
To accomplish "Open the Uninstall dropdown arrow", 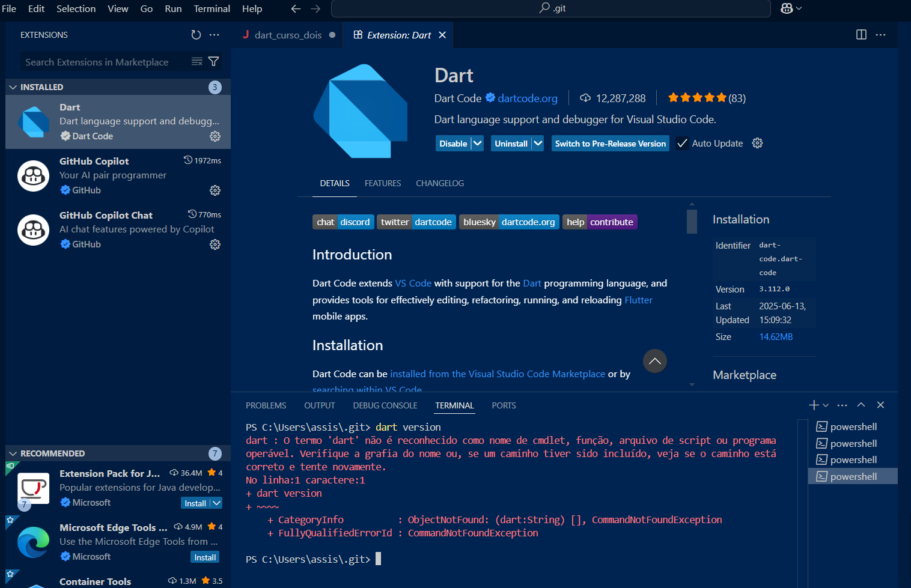I will [538, 144].
